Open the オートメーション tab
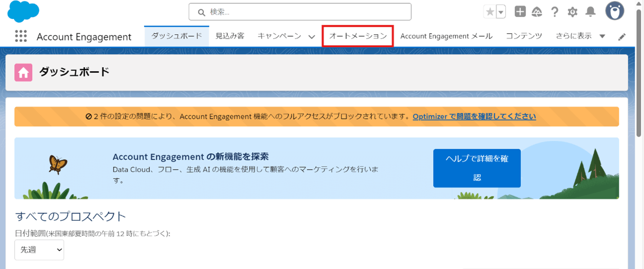 point(358,36)
